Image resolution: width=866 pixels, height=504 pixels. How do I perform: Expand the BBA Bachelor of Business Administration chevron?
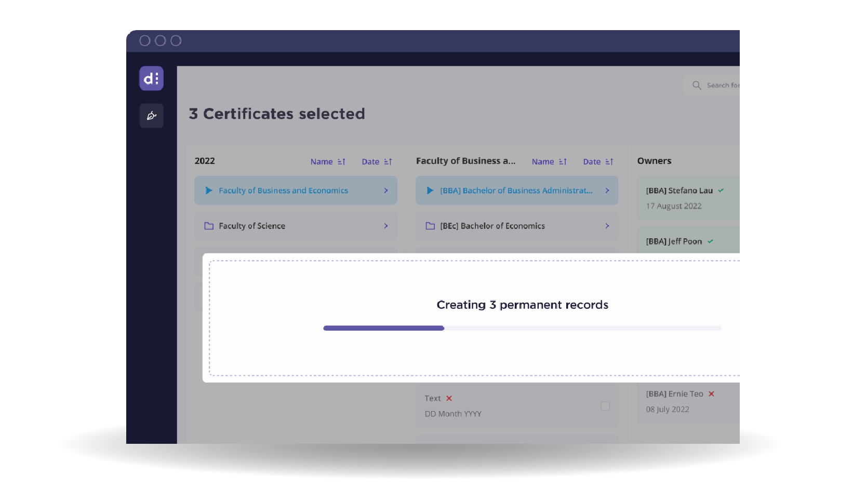tap(607, 190)
